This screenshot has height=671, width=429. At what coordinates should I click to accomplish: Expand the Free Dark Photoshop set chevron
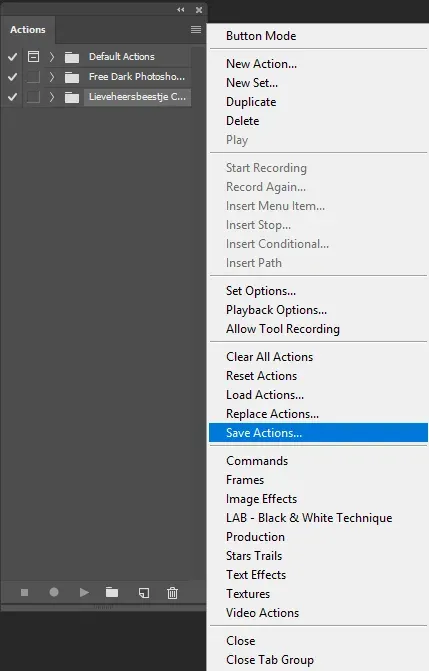52,77
